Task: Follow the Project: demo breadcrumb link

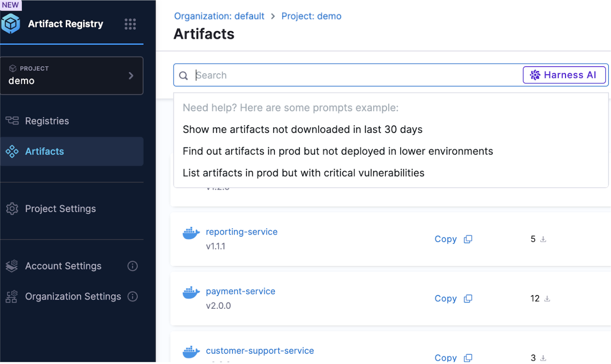Action: 311,16
